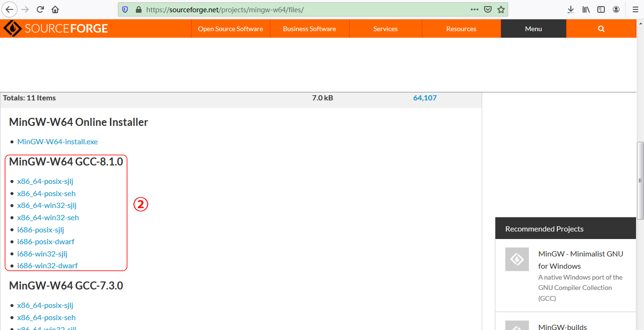Open GCC-7.3.0 x86_64-posix-seh link

click(46, 317)
